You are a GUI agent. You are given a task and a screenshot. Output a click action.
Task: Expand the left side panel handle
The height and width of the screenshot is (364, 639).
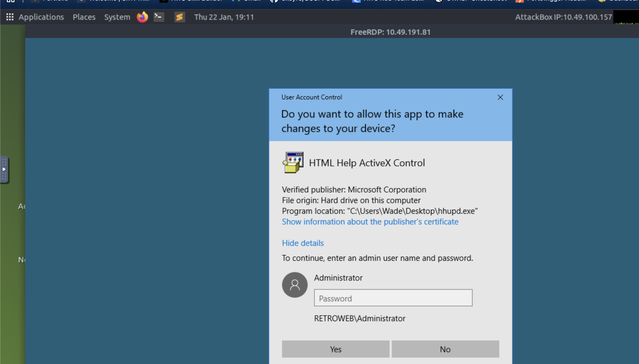(4, 169)
